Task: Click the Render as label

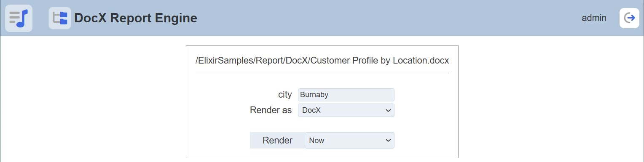Action: [271, 110]
